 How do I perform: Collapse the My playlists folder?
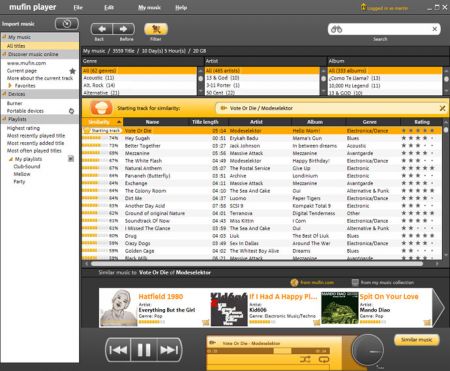coord(11,159)
